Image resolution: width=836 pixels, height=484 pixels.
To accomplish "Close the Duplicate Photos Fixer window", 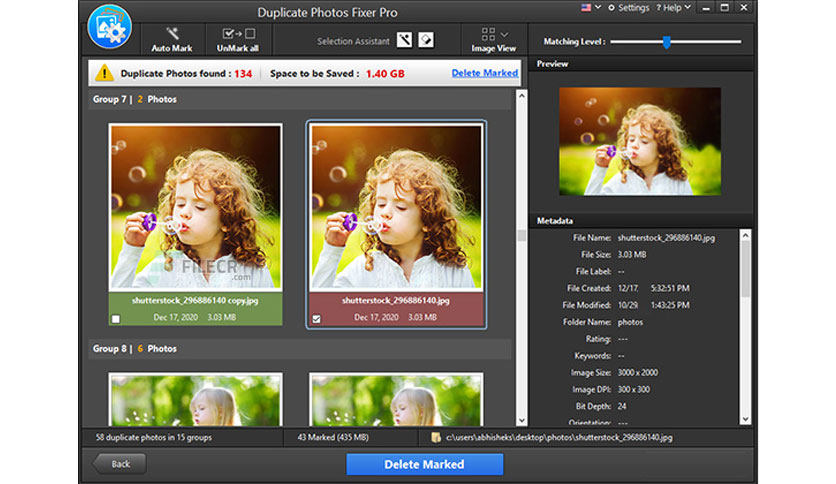I will [744, 8].
